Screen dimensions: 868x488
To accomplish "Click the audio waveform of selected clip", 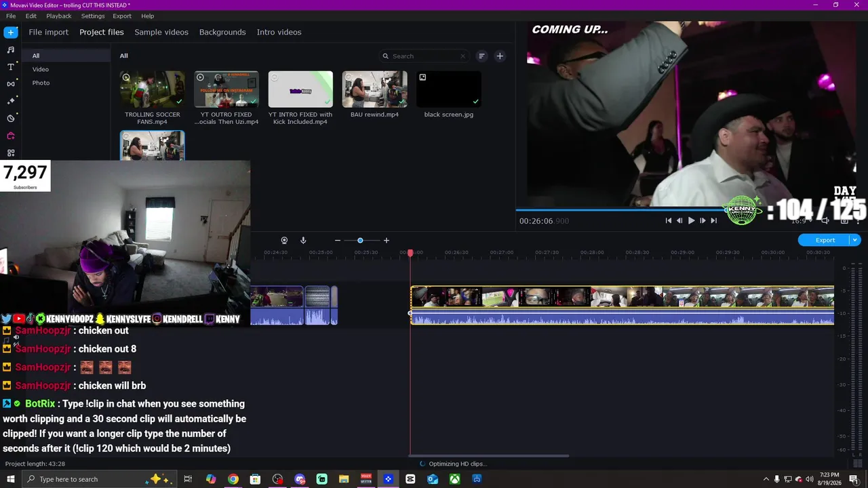I will tap(623, 317).
